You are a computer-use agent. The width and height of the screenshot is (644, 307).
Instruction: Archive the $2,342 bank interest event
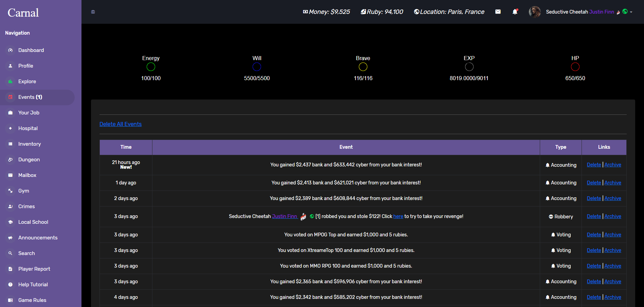coord(613,297)
